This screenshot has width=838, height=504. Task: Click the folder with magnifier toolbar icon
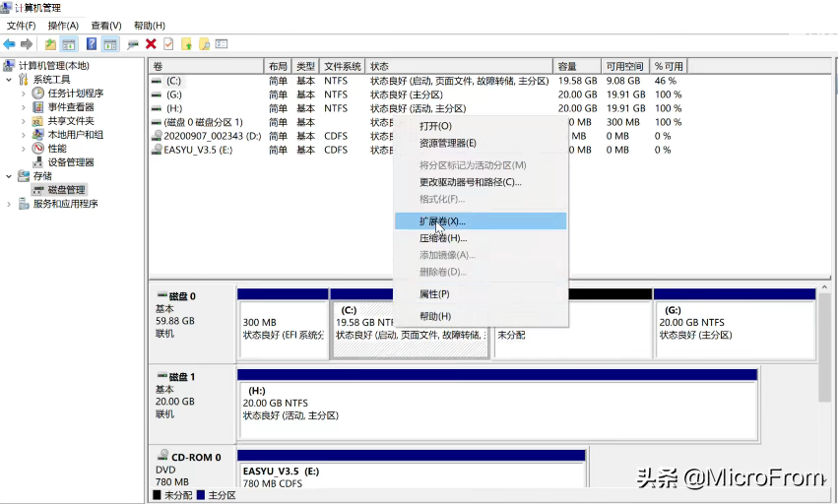pos(204,44)
